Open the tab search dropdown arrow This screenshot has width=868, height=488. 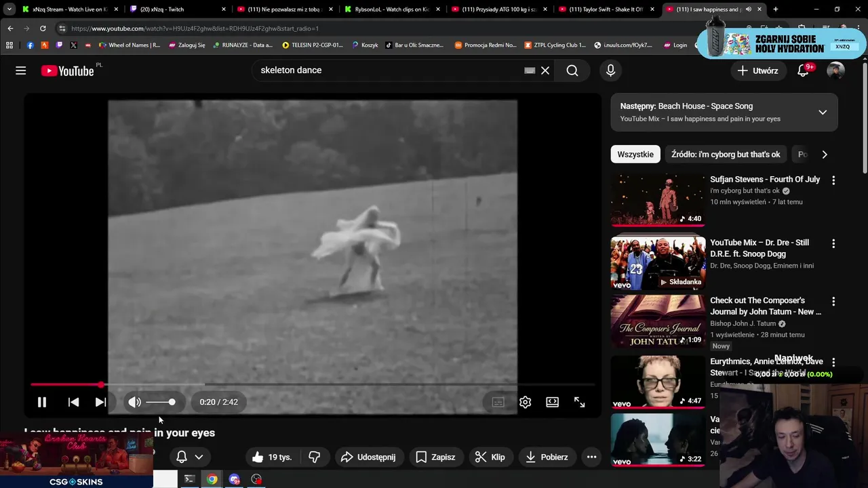9,9
